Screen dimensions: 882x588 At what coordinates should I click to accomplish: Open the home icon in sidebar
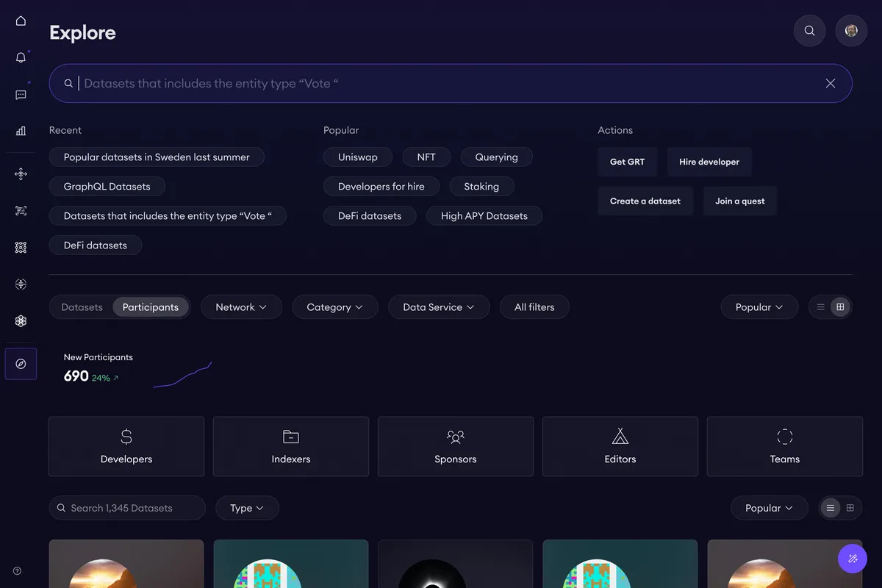pyautogui.click(x=21, y=21)
